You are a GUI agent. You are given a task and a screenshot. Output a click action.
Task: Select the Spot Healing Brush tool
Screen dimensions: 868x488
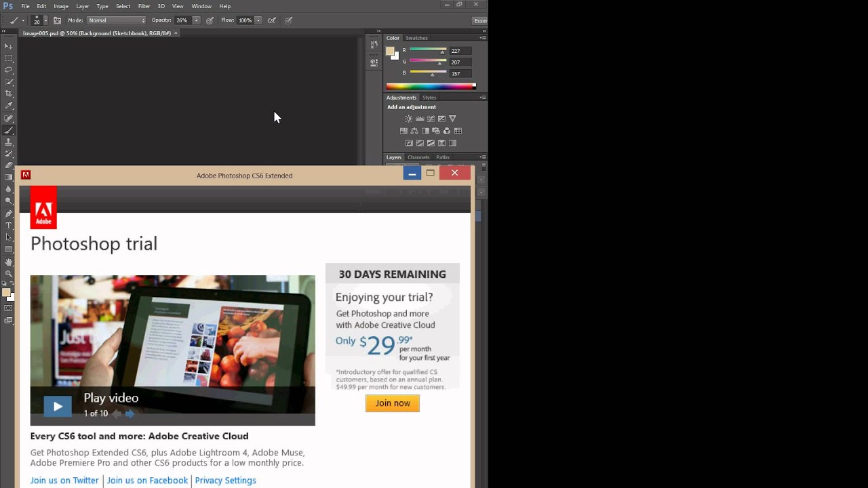(x=9, y=119)
